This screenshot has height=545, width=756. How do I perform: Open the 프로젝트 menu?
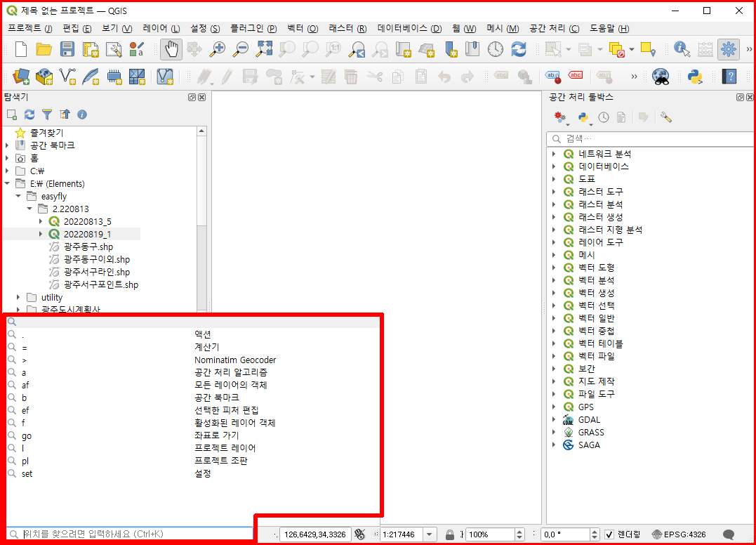pos(30,29)
